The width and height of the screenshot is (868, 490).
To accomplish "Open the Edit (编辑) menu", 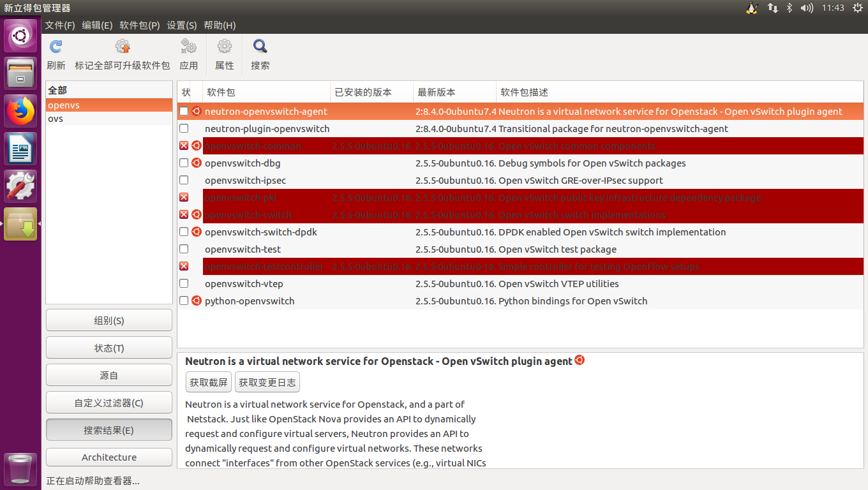I will [97, 25].
